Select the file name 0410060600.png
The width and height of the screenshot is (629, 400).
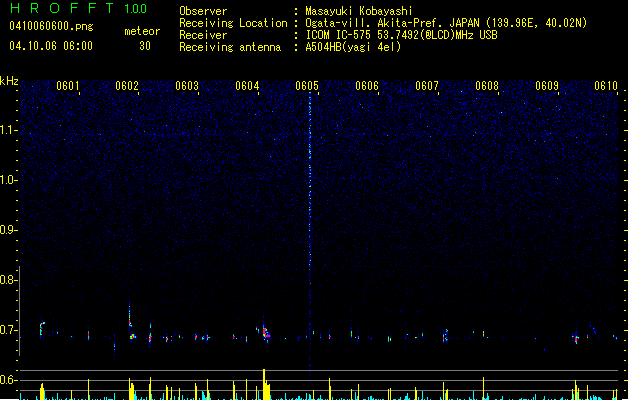51,26
